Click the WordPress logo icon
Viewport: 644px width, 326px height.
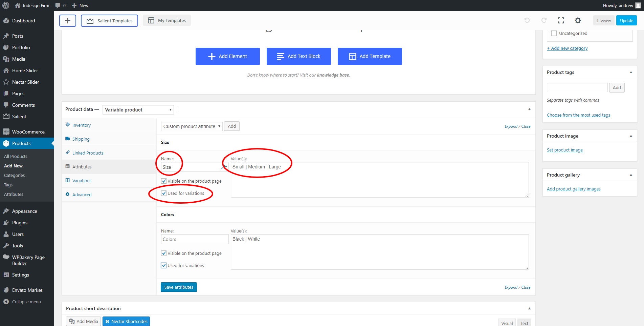[6, 5]
